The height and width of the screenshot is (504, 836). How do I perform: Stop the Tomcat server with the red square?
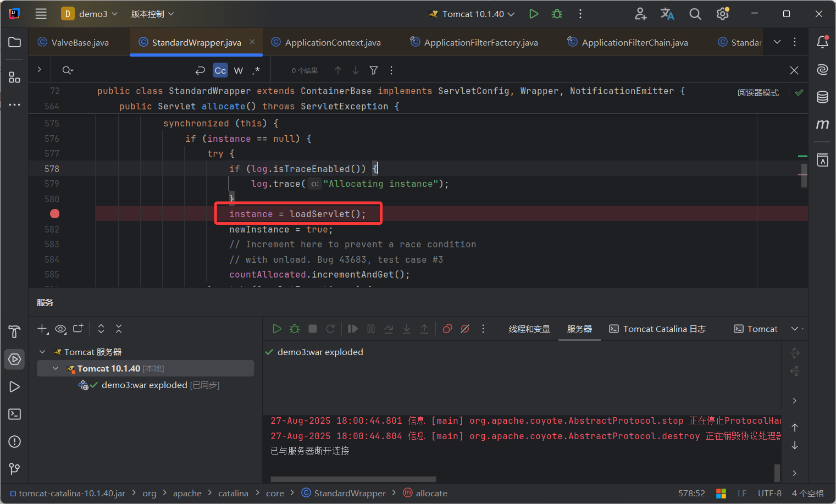pyautogui.click(x=312, y=329)
